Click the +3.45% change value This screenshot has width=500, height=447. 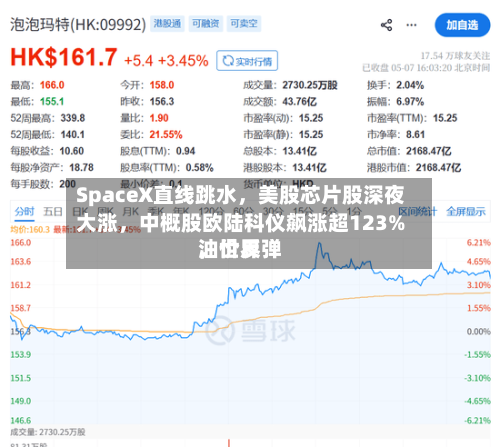click(183, 61)
